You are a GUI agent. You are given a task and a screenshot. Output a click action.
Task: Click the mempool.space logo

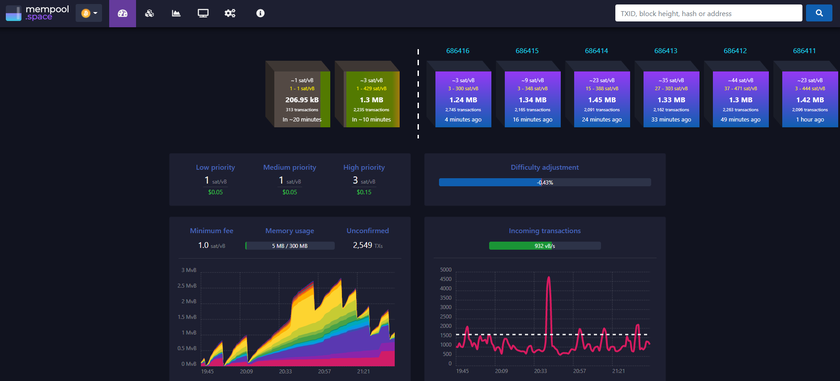pos(38,13)
